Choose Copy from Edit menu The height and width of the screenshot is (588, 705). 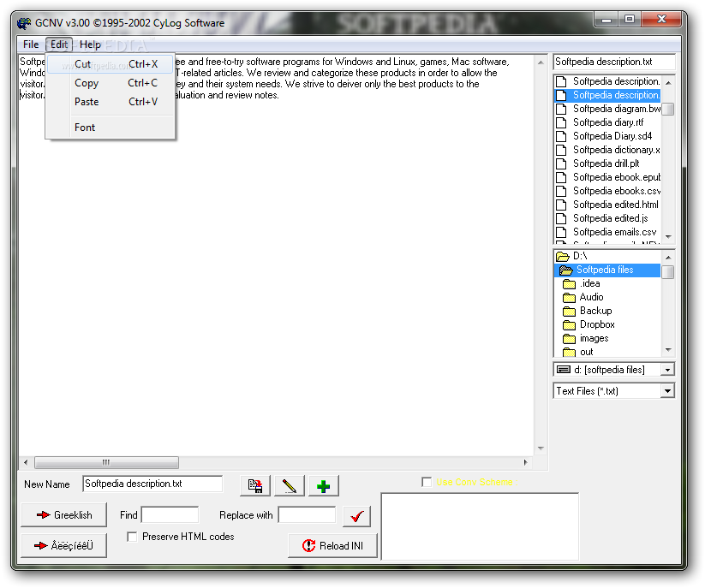(111, 83)
